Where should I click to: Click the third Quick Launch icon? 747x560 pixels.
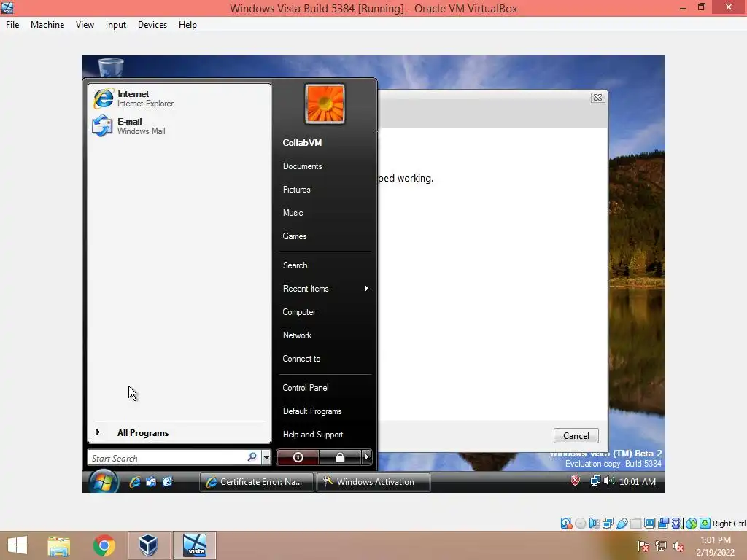pyautogui.click(x=167, y=482)
